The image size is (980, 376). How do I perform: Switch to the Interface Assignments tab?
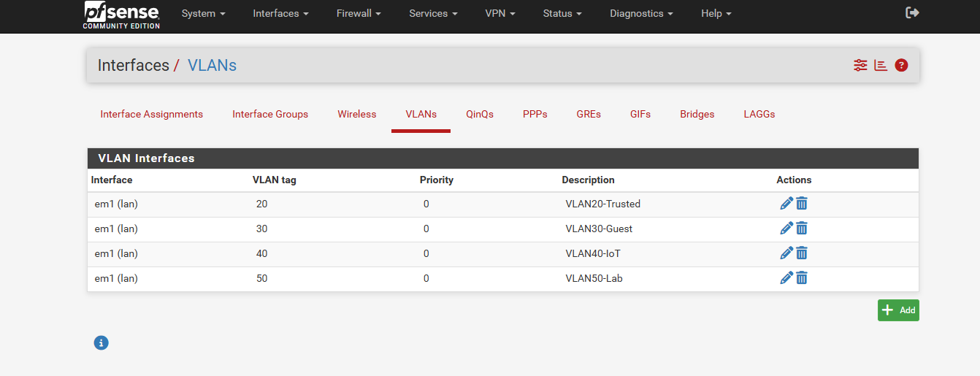click(x=152, y=114)
